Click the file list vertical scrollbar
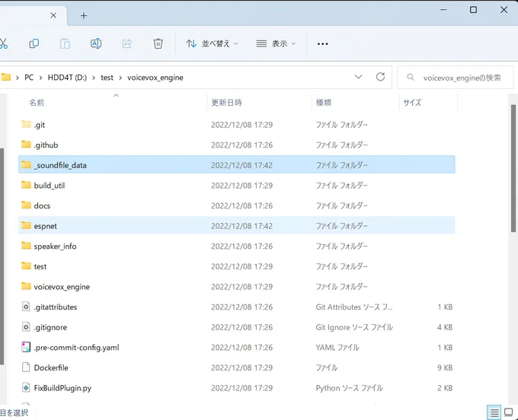 pyautogui.click(x=513, y=168)
